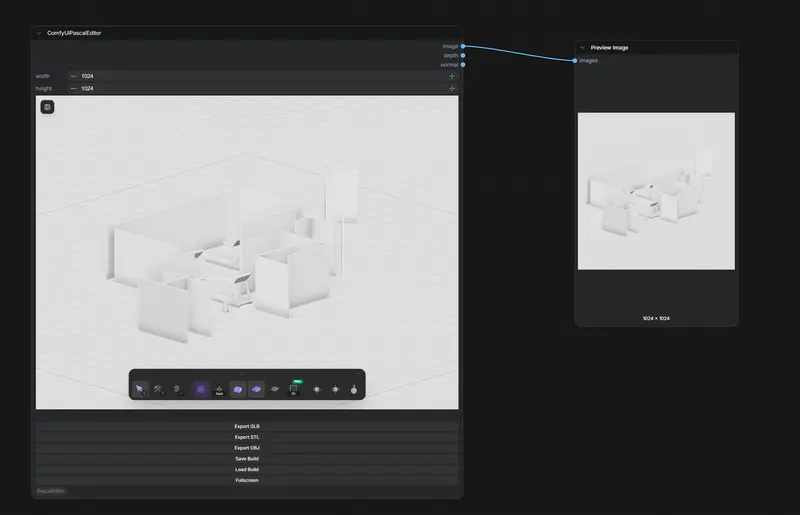The width and height of the screenshot is (800, 515).
Task: Click the Save Build button
Action: coord(247,459)
